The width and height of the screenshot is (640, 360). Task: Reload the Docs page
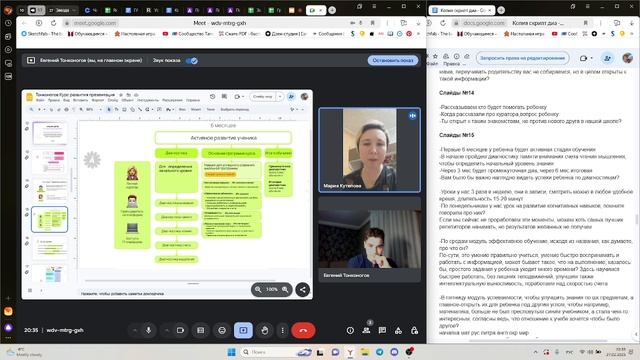[443, 23]
